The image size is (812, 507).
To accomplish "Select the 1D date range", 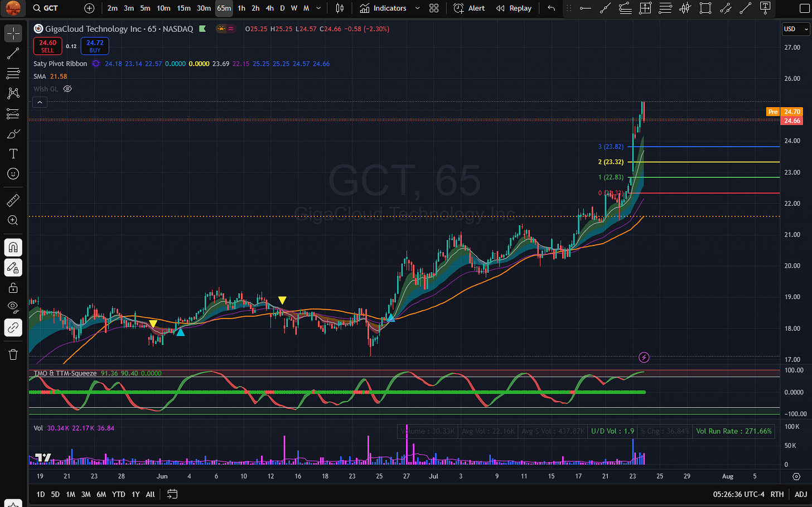I will [41, 494].
